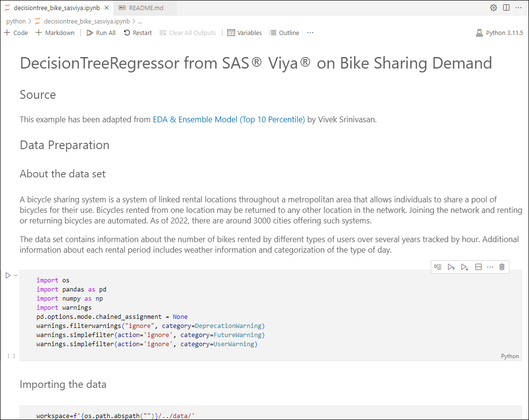
Task: Add a new Markdown cell
Action: click(x=55, y=33)
